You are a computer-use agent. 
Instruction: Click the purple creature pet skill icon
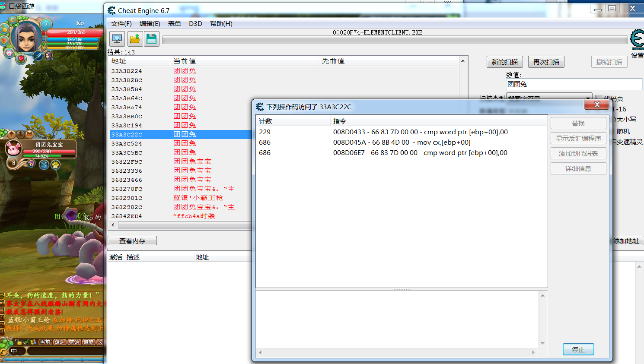[31, 163]
